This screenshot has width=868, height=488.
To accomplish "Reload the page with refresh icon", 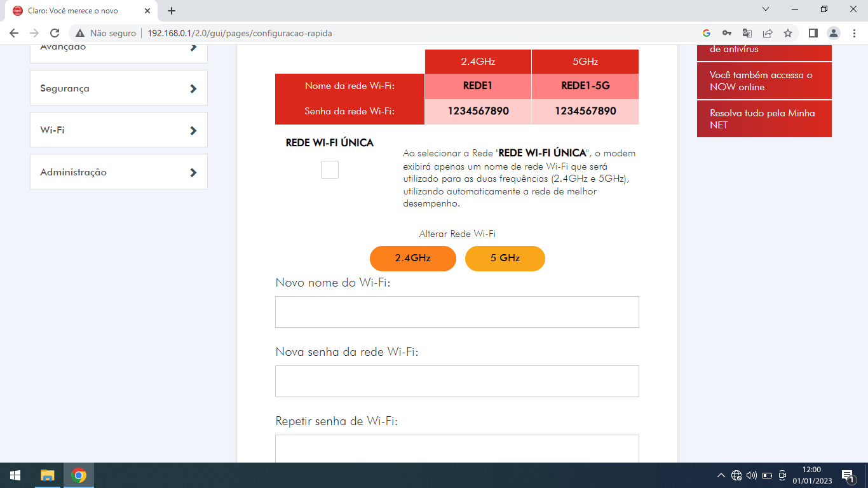I will [55, 33].
